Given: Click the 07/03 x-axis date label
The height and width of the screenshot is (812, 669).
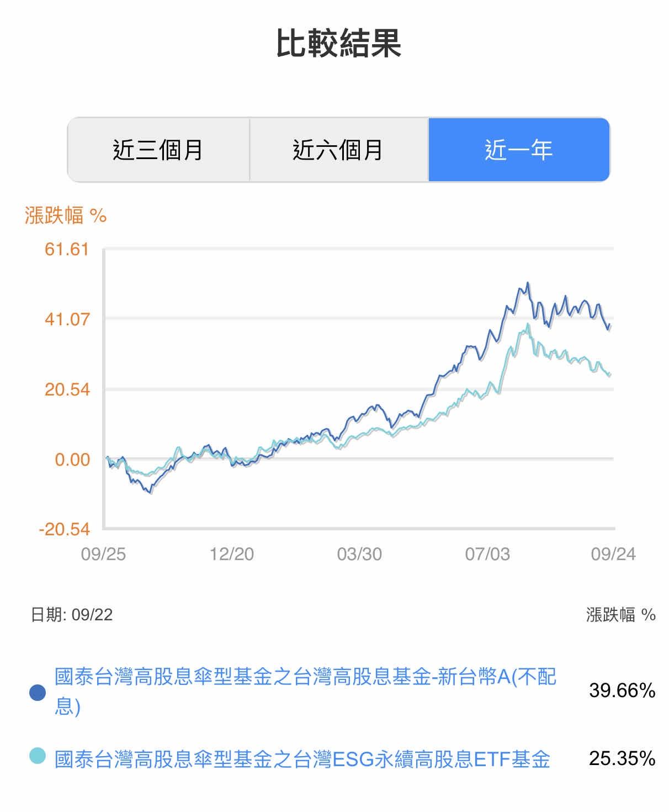Looking at the screenshot, I should 487,554.
